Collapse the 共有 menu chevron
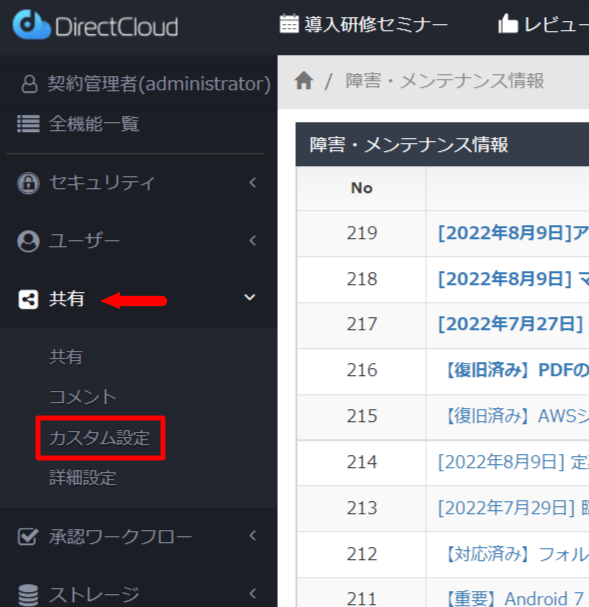Viewport: 589px width, 607px height. (250, 297)
